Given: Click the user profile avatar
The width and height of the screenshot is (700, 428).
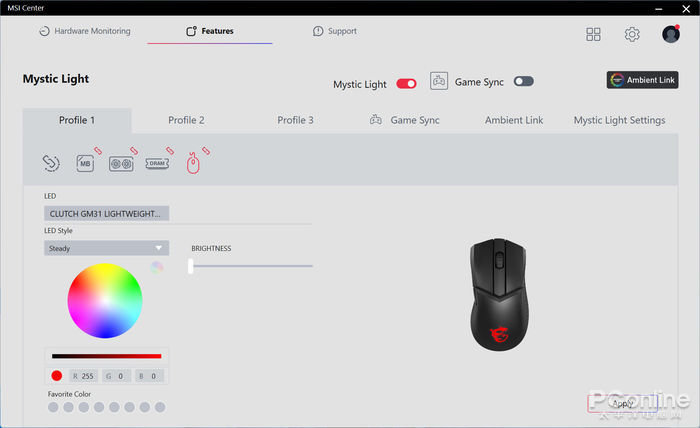Looking at the screenshot, I should [x=671, y=34].
